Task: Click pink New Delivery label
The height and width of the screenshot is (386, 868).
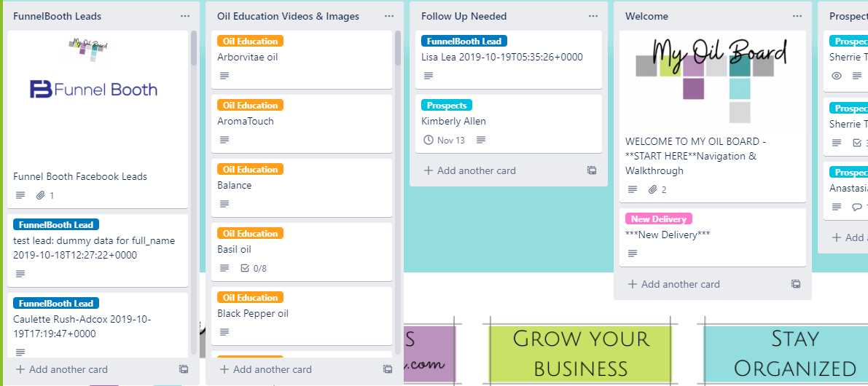Action: [658, 218]
